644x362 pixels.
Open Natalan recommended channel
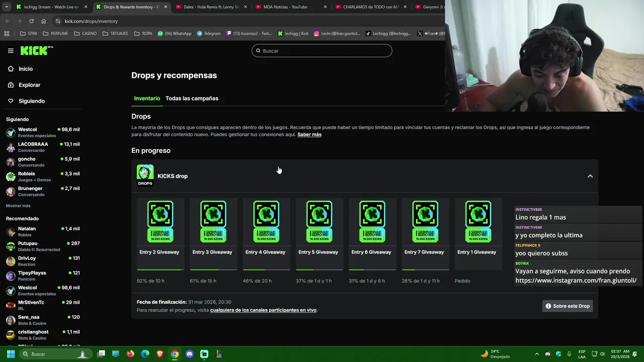click(43, 231)
